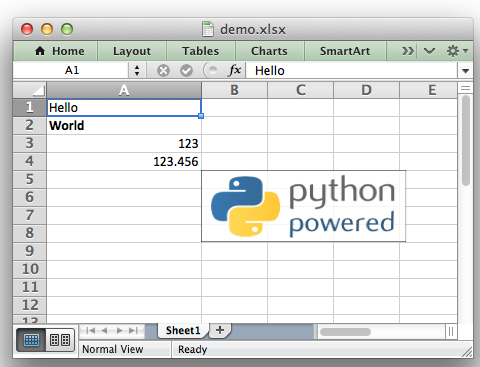Click the split pane handle above scrollbar
This screenshot has height=367, width=480.
point(466,88)
